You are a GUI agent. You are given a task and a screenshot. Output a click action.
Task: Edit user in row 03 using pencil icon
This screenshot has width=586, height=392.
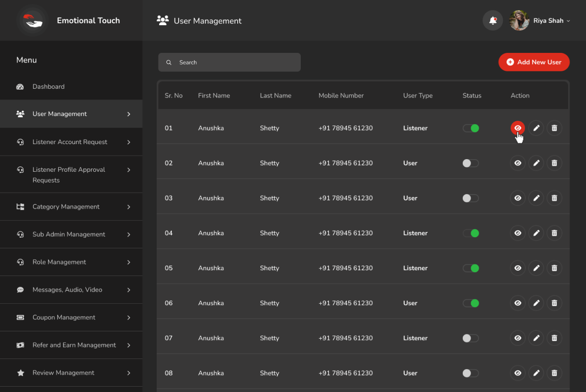pyautogui.click(x=536, y=198)
